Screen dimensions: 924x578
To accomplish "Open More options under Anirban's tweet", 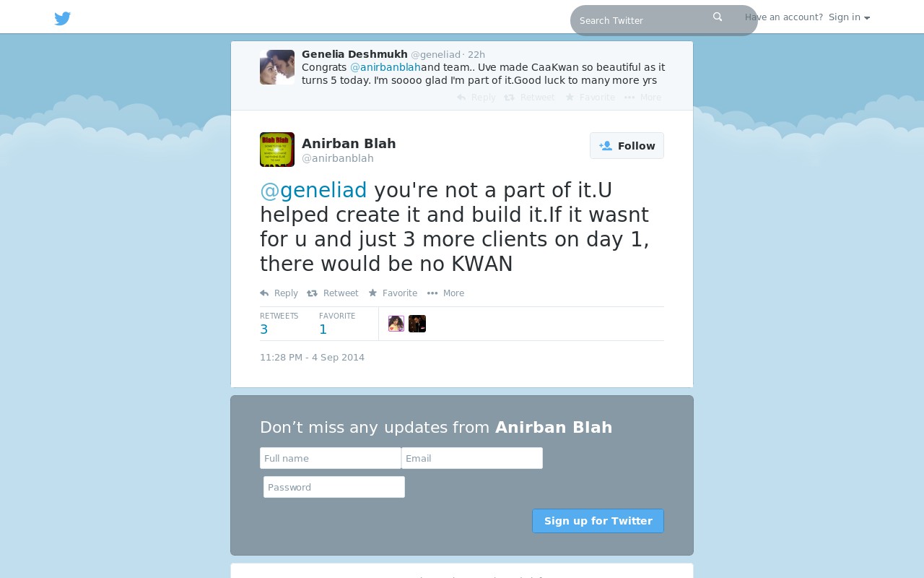I will pyautogui.click(x=445, y=293).
